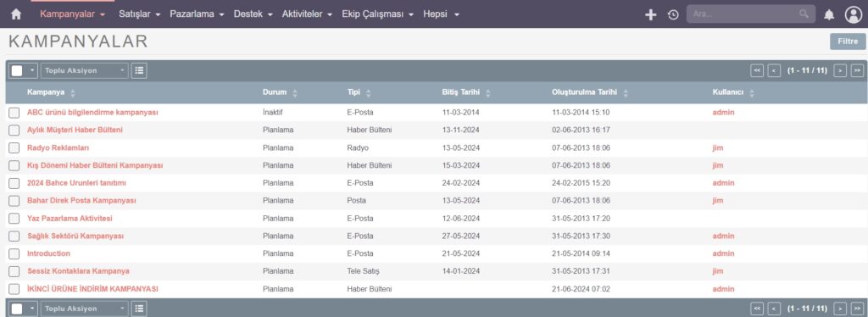Tick the bottom select-all checkbox
Screen dimensions: 868x317
[17, 309]
